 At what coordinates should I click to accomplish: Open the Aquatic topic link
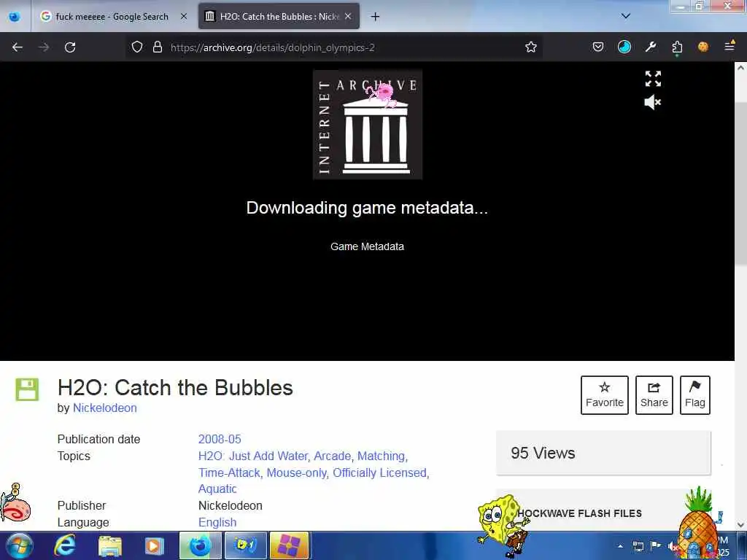click(217, 489)
